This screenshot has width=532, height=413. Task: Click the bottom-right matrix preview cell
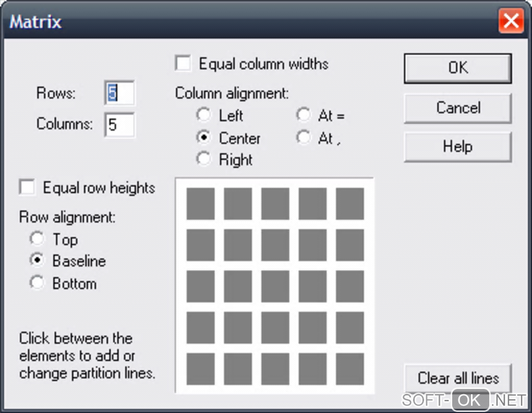pyautogui.click(x=350, y=369)
